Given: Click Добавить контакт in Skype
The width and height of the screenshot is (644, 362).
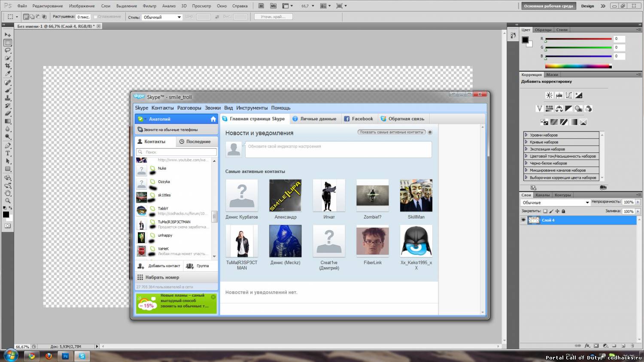Looking at the screenshot, I should tap(159, 266).
